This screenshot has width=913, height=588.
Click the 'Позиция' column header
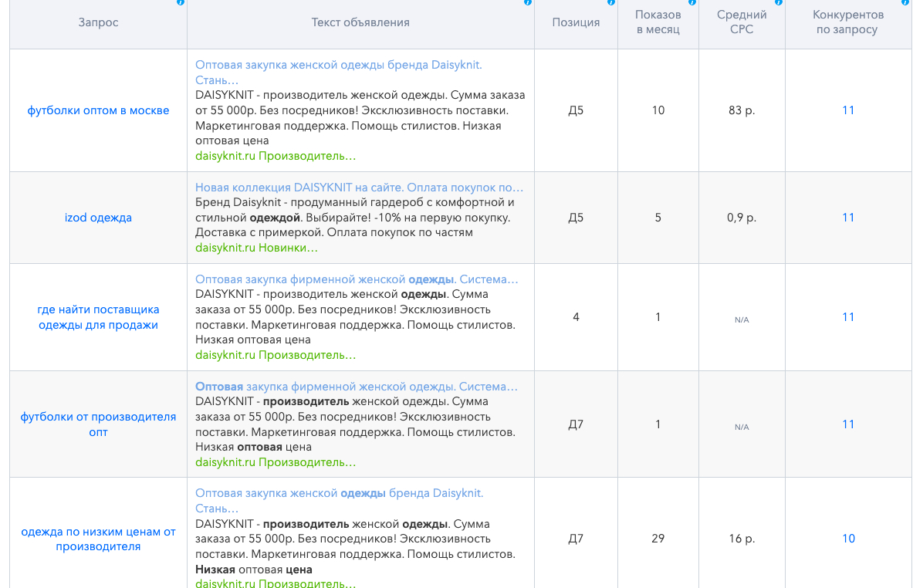576,22
